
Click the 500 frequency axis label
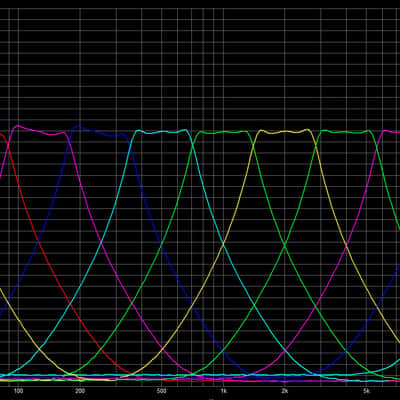[x=161, y=391]
